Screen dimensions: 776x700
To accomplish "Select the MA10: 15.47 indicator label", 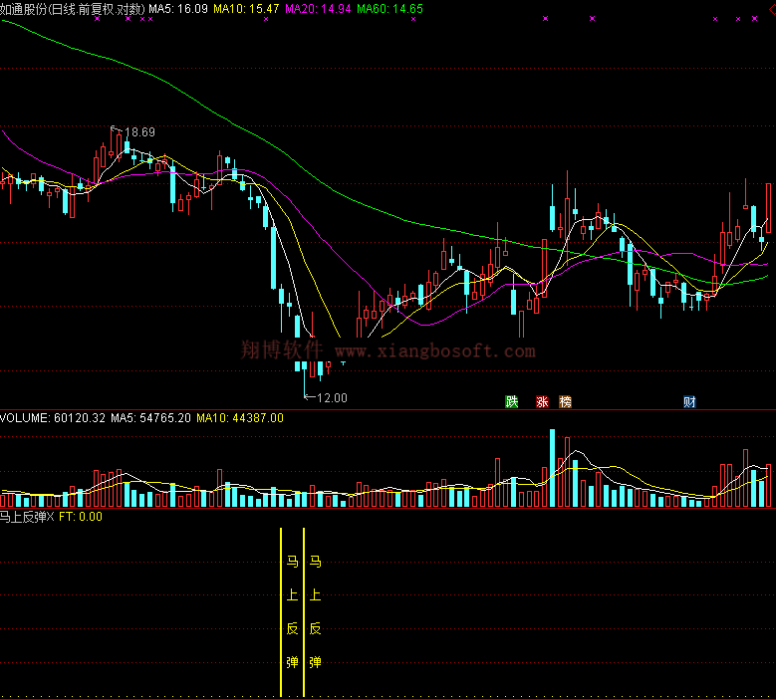I will coord(246,9).
